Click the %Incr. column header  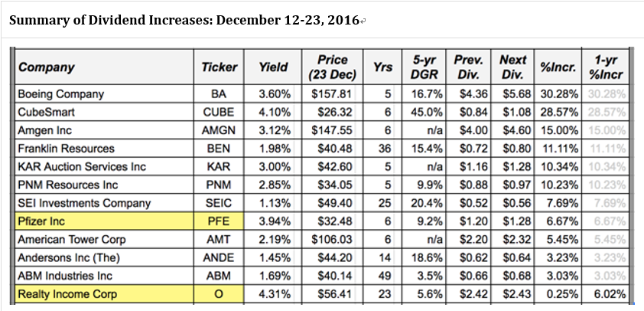pos(558,67)
